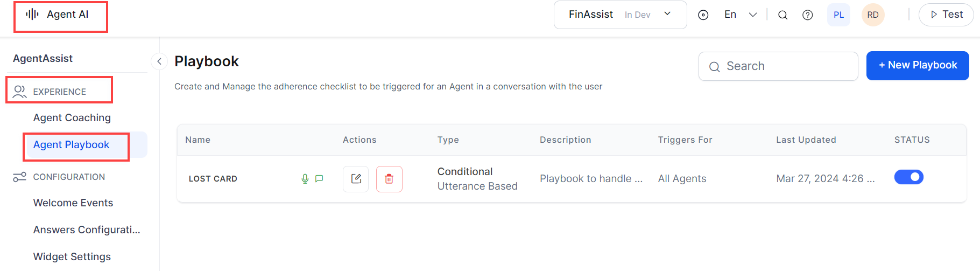Disable the LOST CARD status toggle

point(908,177)
